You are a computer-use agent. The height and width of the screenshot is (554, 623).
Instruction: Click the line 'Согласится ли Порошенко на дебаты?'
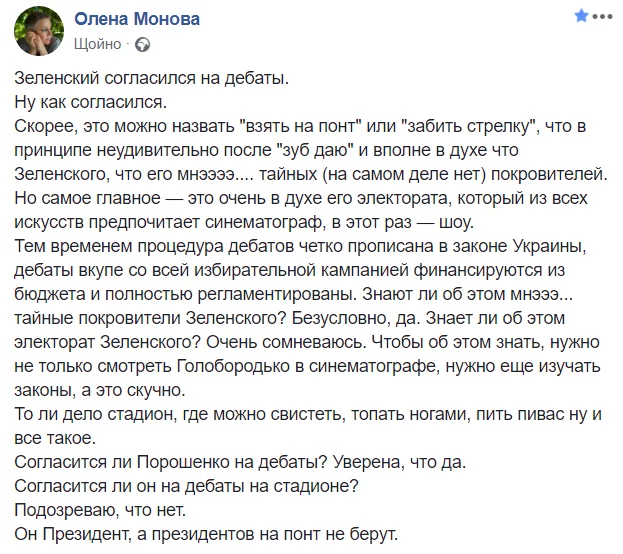[171, 462]
